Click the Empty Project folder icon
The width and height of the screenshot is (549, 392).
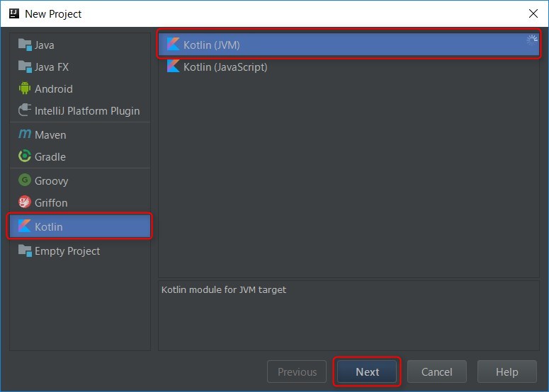[25, 250]
